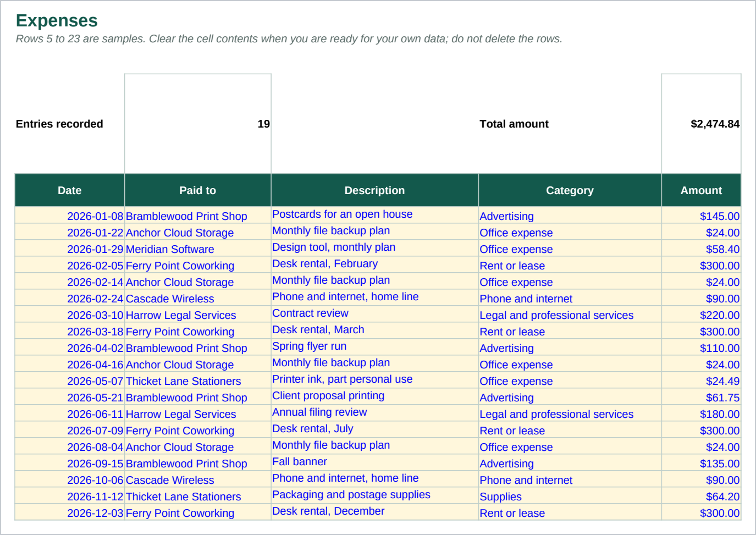756x535 pixels.
Task: Click "Postcards for an open house" description
Action: [x=375, y=215]
